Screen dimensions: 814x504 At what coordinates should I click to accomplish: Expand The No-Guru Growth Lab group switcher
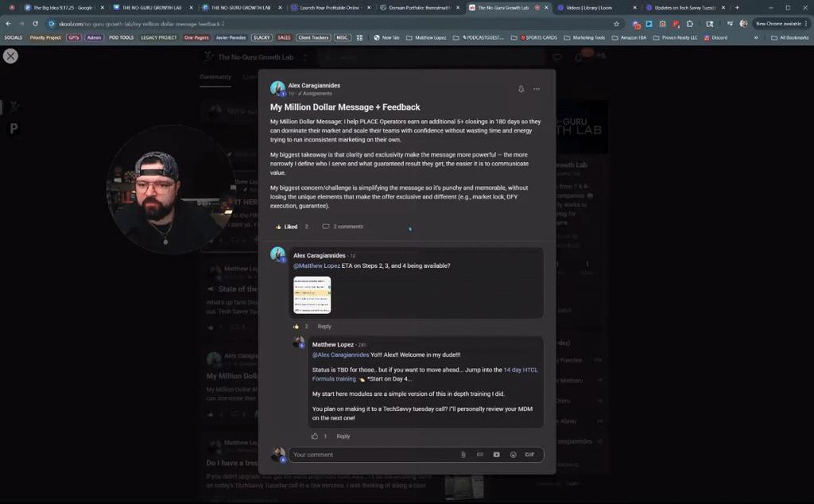(305, 57)
